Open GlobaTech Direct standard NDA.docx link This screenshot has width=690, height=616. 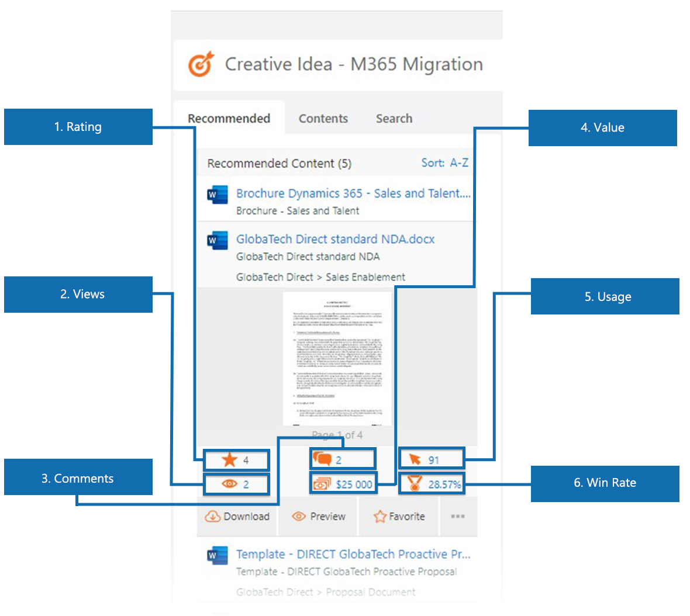pyautogui.click(x=335, y=239)
